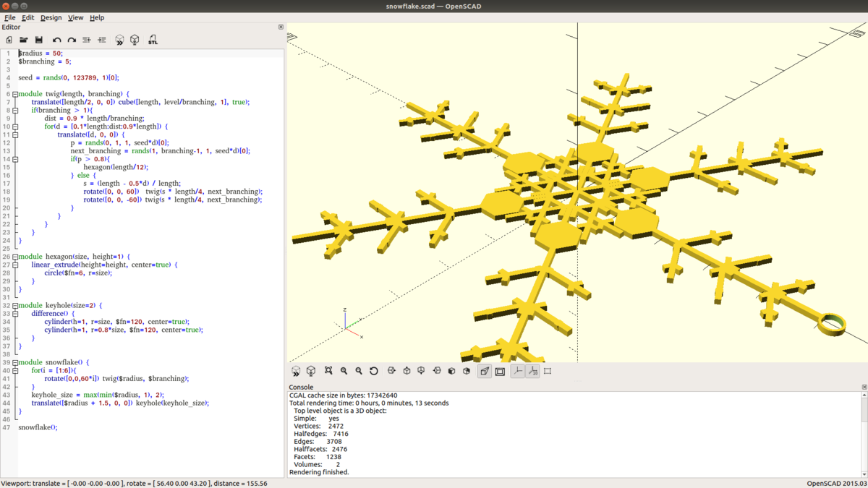The width and height of the screenshot is (868, 488).
Task: Click the "Facets: 1238" console line
Action: [318, 457]
